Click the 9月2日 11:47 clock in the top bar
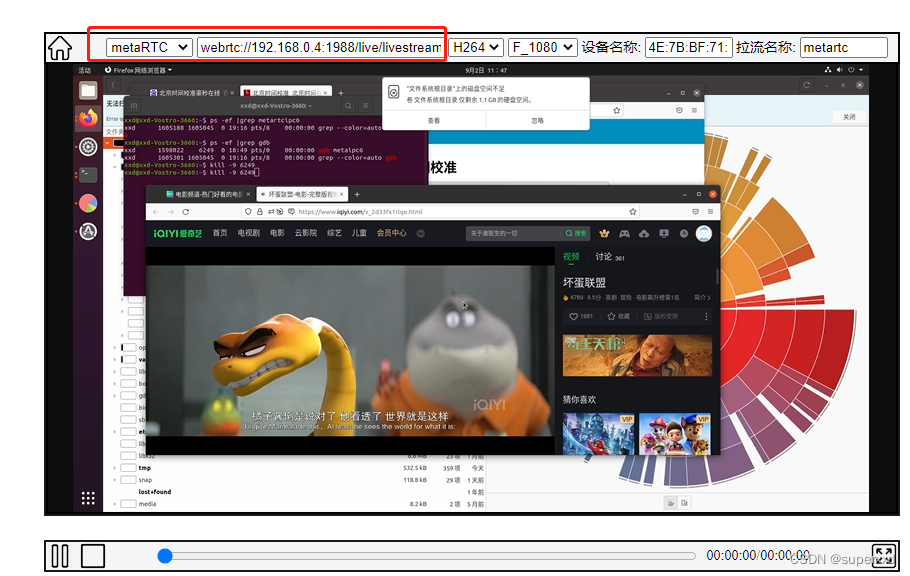The image size is (910, 576). tap(486, 70)
